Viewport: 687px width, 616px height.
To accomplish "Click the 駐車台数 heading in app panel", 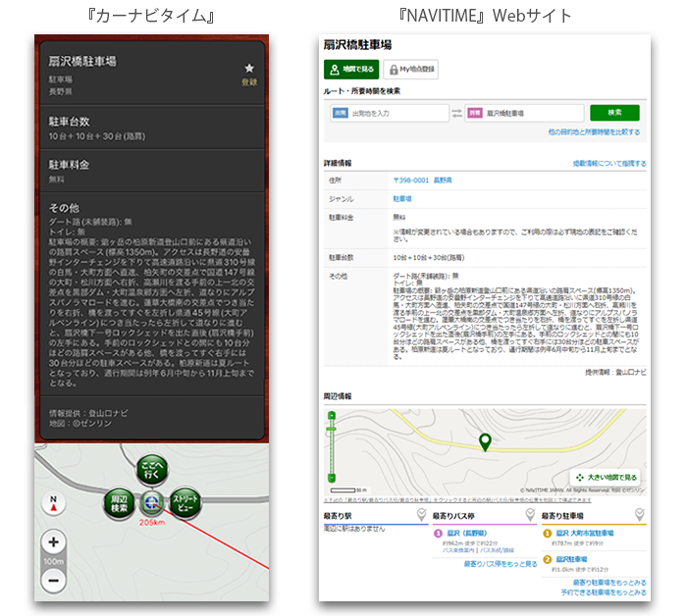I will 70,122.
